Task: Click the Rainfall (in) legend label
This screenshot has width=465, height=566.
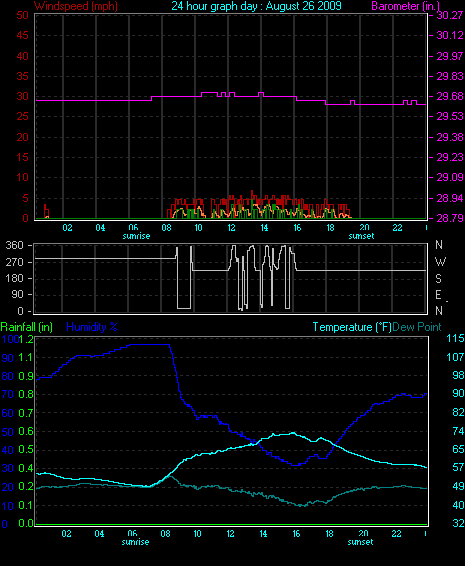Action: point(27,327)
